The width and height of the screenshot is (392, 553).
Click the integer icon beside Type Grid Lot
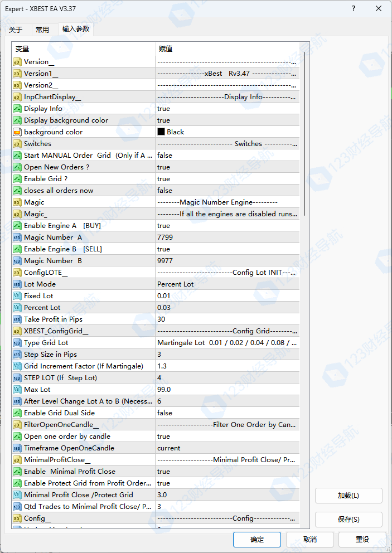tap(17, 343)
